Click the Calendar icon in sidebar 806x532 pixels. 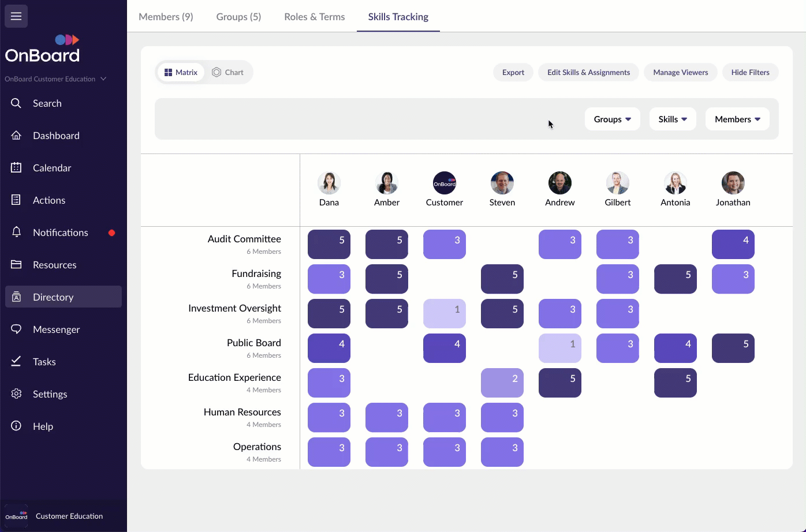pos(16,168)
